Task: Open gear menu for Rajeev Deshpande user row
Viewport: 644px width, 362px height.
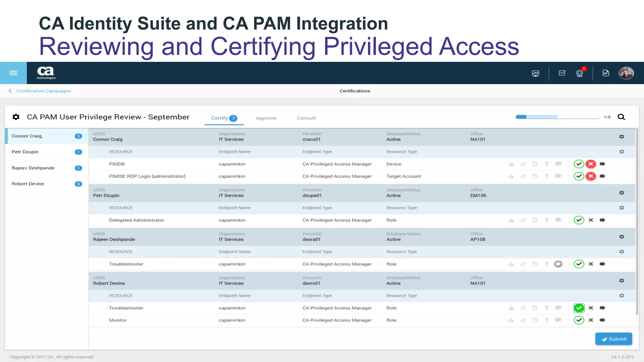Action: click(x=622, y=237)
